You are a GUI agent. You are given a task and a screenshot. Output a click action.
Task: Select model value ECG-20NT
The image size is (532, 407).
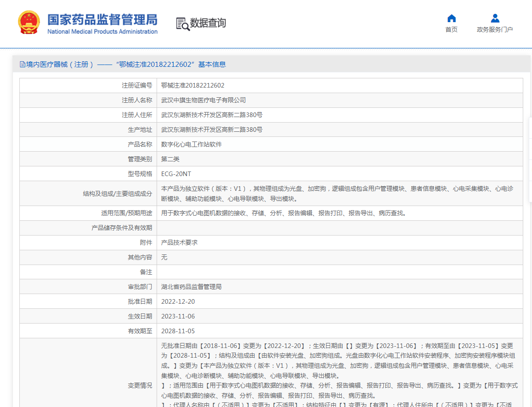[x=176, y=174]
